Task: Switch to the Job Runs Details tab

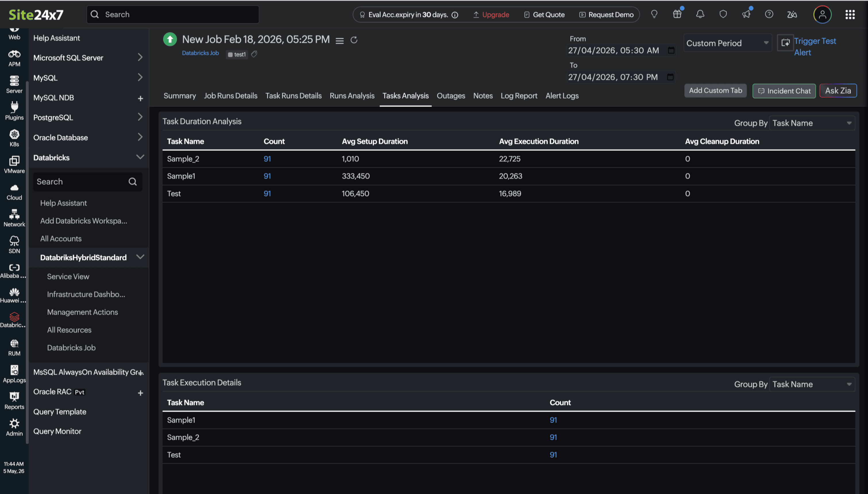Action: tap(230, 96)
